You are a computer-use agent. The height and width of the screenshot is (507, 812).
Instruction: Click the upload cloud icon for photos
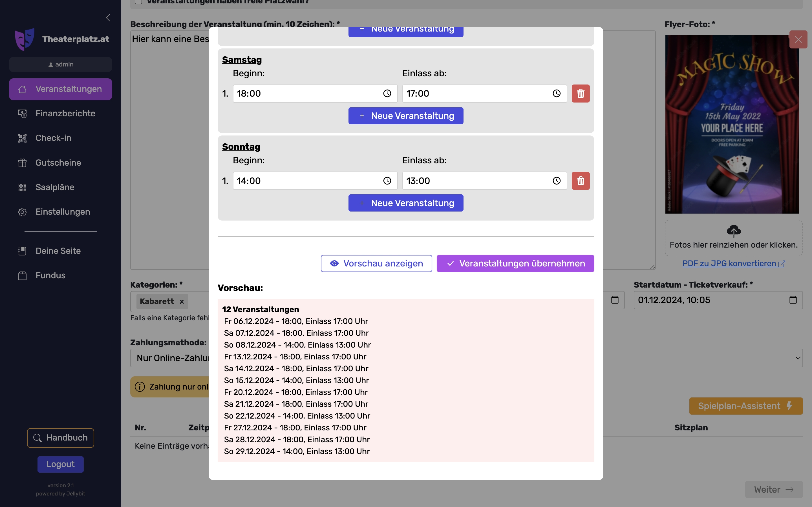[x=734, y=231]
